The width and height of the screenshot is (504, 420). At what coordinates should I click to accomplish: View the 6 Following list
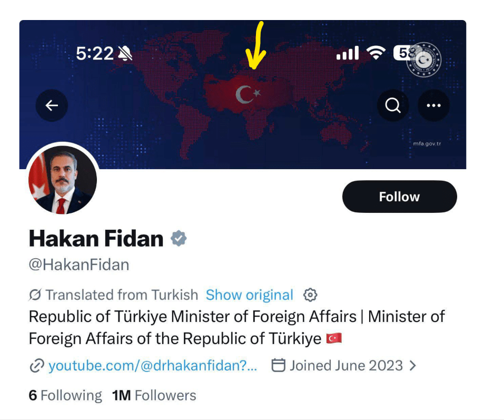65,396
